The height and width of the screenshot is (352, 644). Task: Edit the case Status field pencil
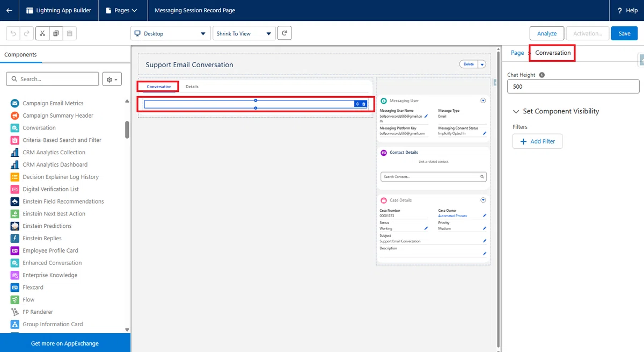coord(426,228)
